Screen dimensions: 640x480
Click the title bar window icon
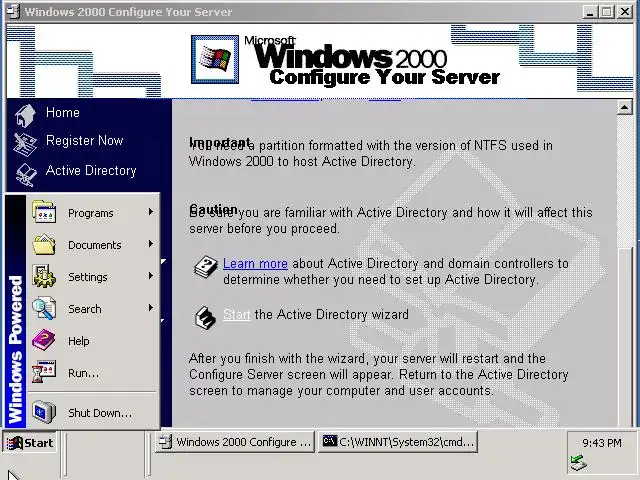tap(13, 11)
